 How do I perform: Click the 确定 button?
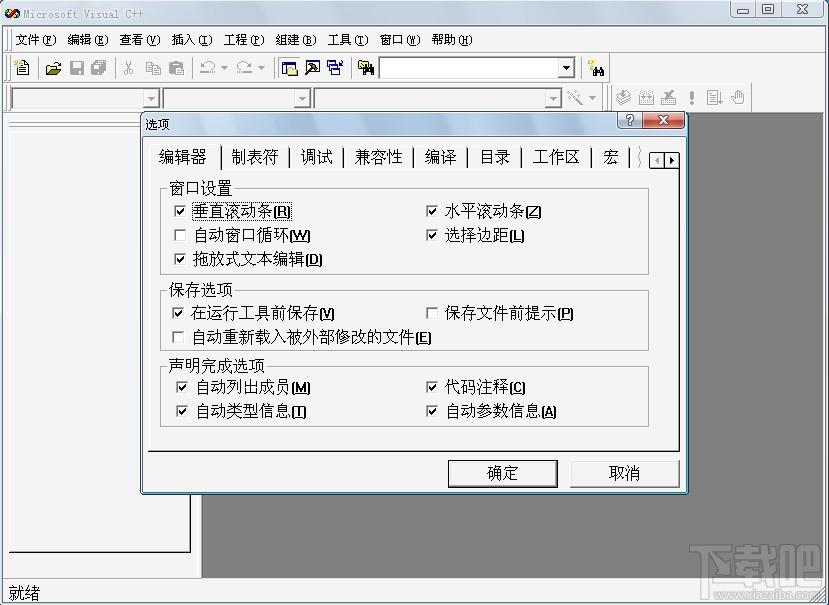pos(502,473)
